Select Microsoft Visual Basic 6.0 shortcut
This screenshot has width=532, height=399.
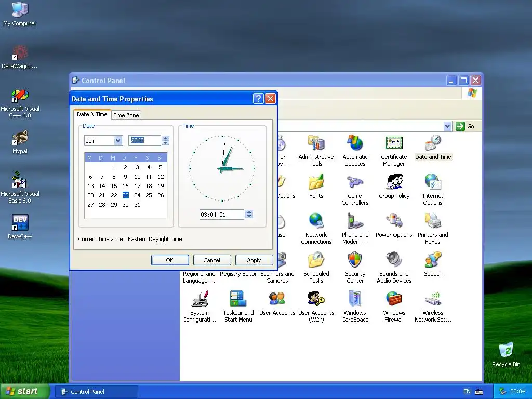coord(20,180)
